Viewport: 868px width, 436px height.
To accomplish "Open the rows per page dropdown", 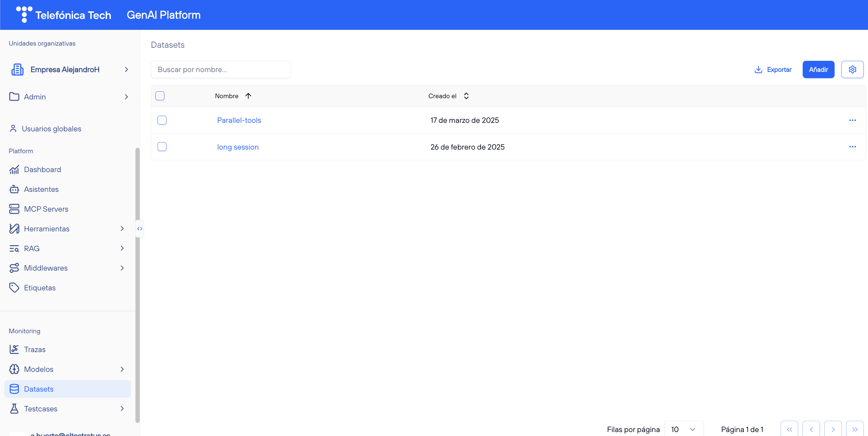I will [x=683, y=429].
